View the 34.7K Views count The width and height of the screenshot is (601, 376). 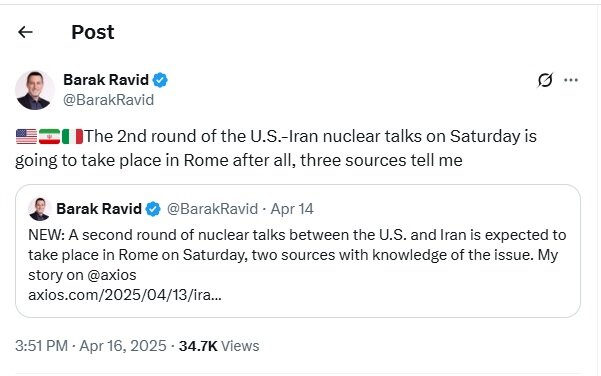coord(219,346)
